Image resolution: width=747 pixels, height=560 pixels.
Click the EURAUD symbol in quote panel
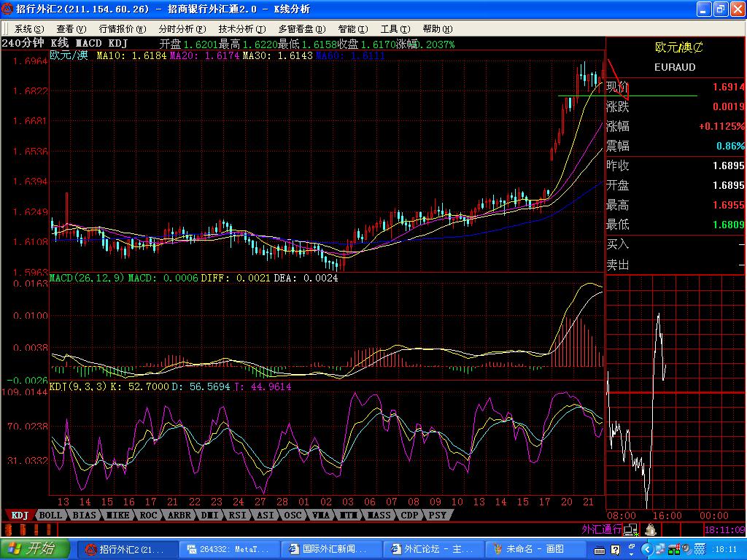pyautogui.click(x=675, y=67)
